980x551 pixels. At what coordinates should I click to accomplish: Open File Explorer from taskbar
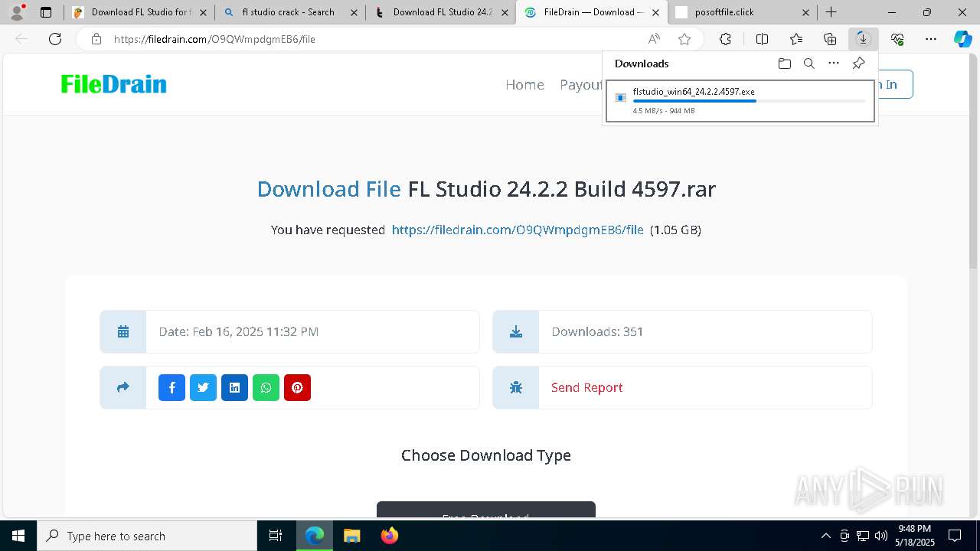pyautogui.click(x=351, y=536)
